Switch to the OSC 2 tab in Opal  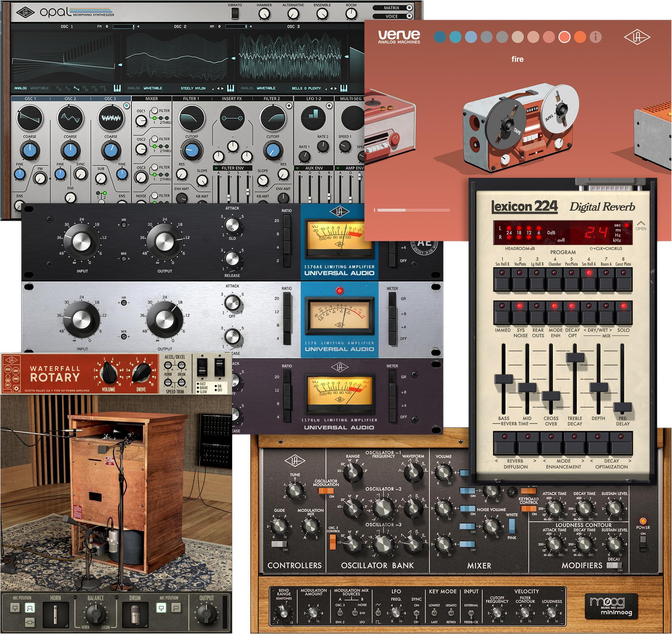[x=70, y=99]
